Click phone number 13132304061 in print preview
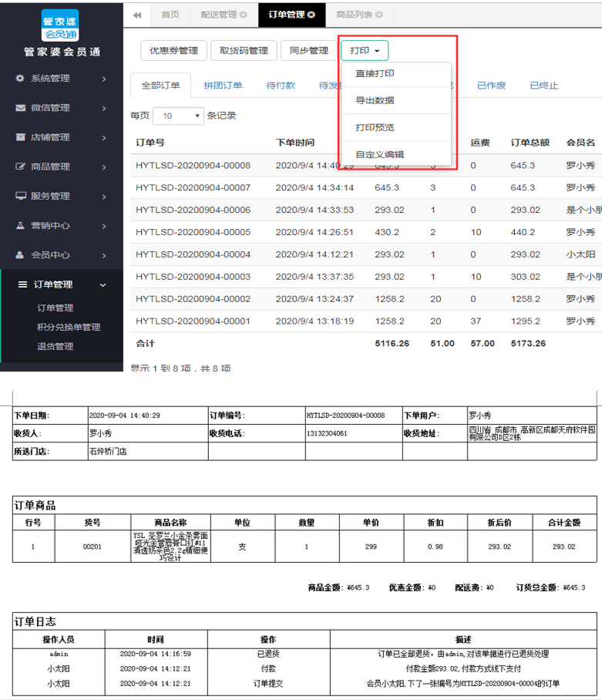Image resolution: width=602 pixels, height=700 pixels. [x=327, y=433]
